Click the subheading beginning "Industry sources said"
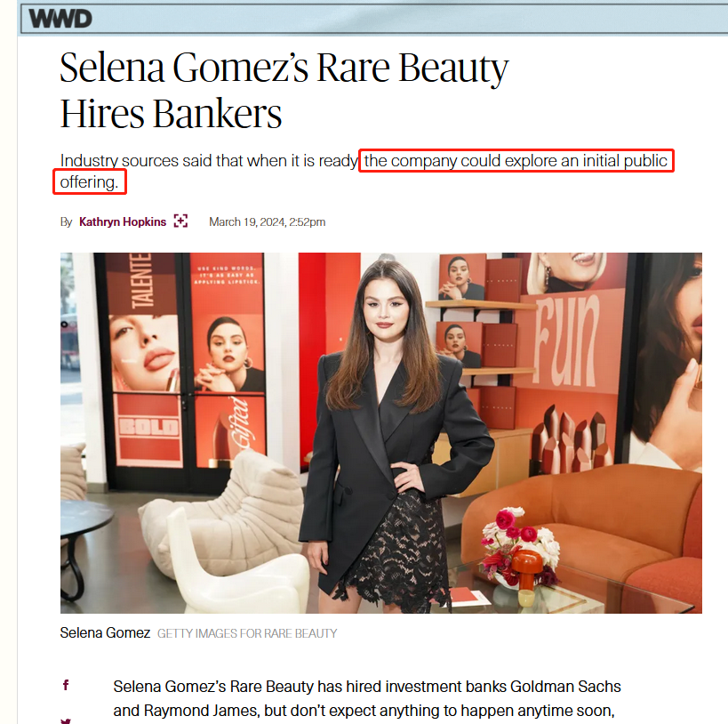The width and height of the screenshot is (728, 724). point(364,171)
